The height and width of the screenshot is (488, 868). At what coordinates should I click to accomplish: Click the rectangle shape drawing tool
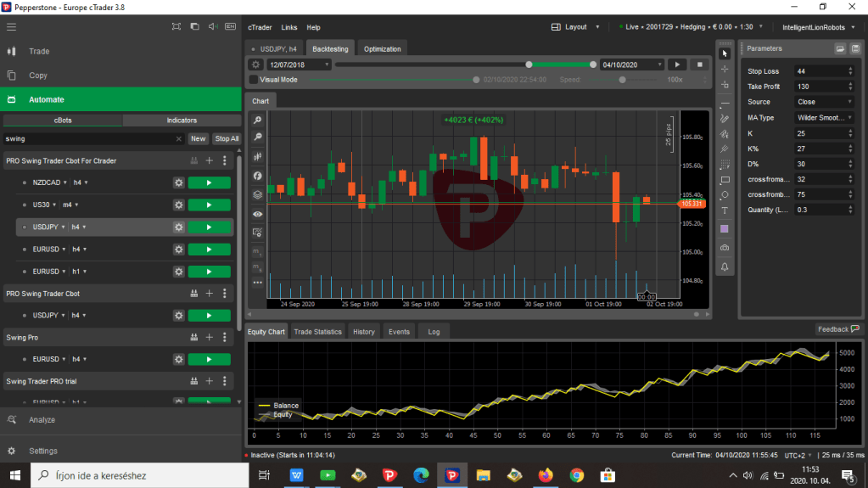[x=725, y=180]
